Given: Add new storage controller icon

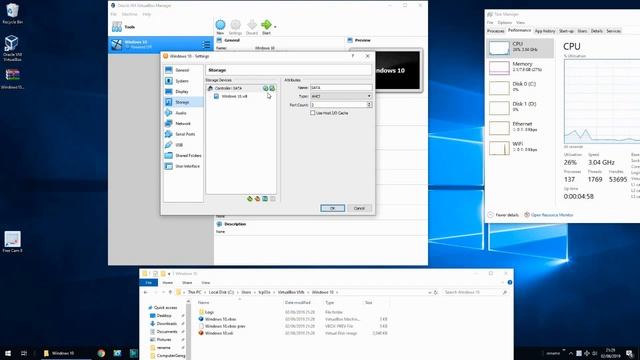Looking at the screenshot, I should tap(250, 199).
